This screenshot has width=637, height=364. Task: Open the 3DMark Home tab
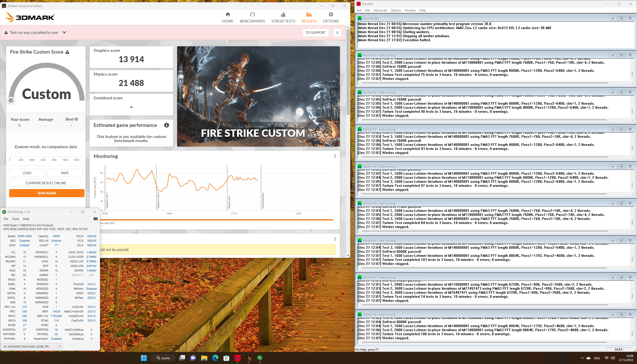228,18
